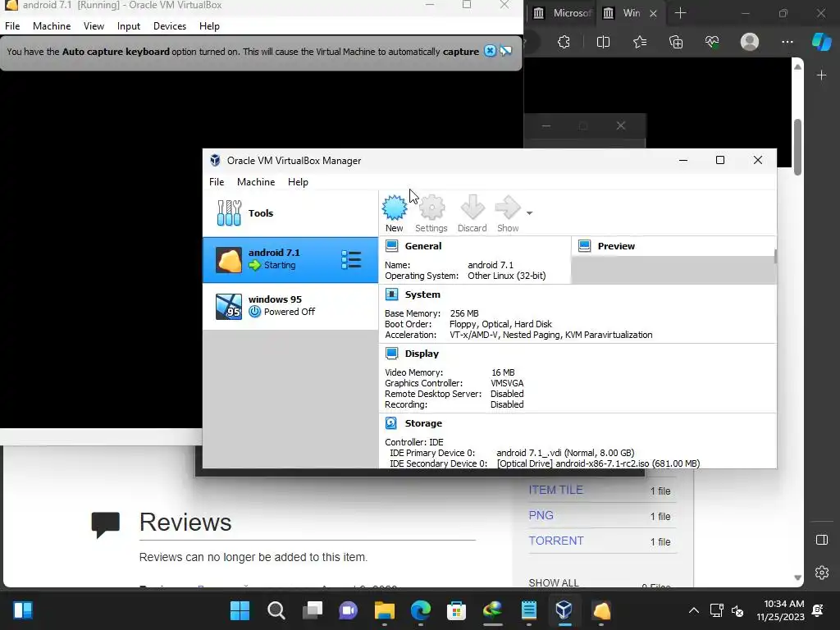Open Browser essentials heart icon

(712, 42)
